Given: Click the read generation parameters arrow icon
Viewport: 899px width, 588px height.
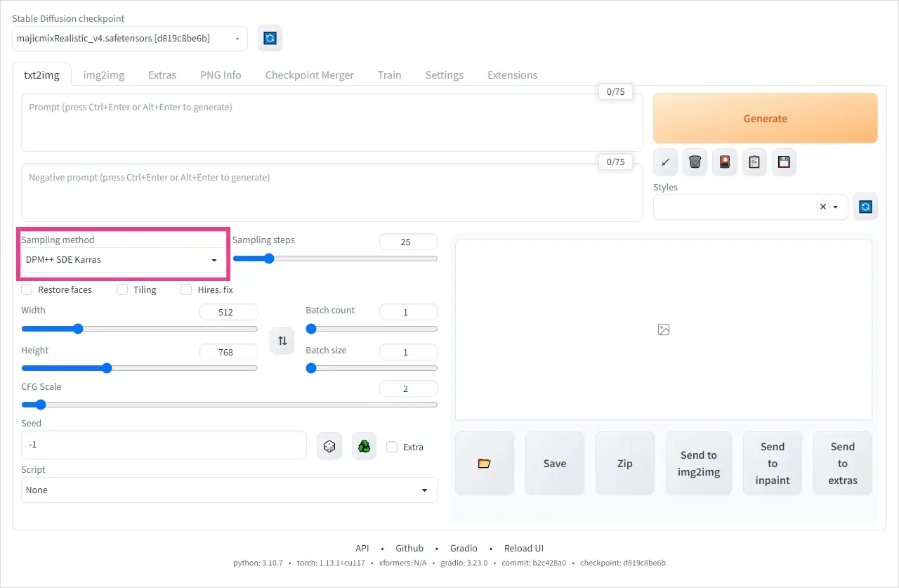Looking at the screenshot, I should (665, 162).
